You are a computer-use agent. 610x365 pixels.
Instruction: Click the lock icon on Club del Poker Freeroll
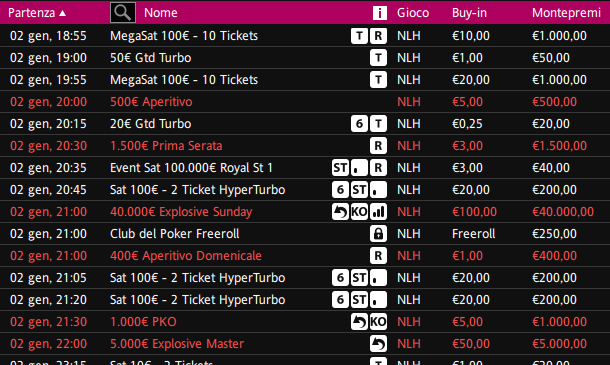click(378, 234)
